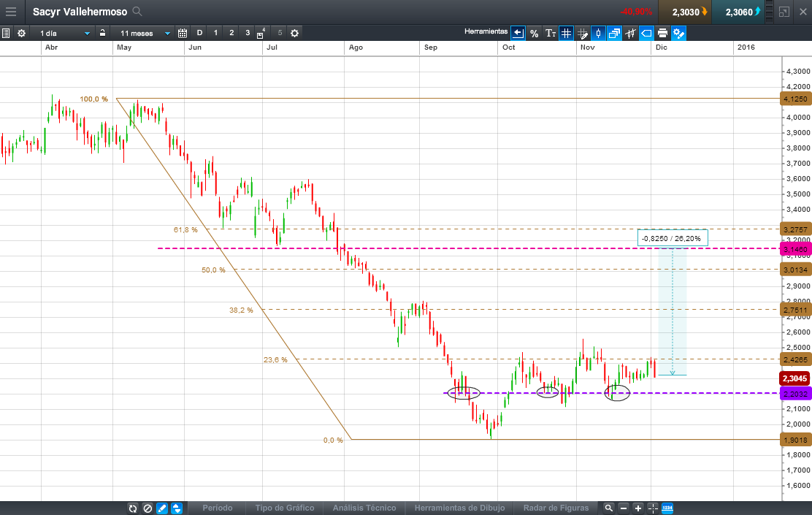Image resolution: width=812 pixels, height=515 pixels.
Task: Click the search magnifier next to Sacyr Vallehermoso
Action: coord(137,12)
